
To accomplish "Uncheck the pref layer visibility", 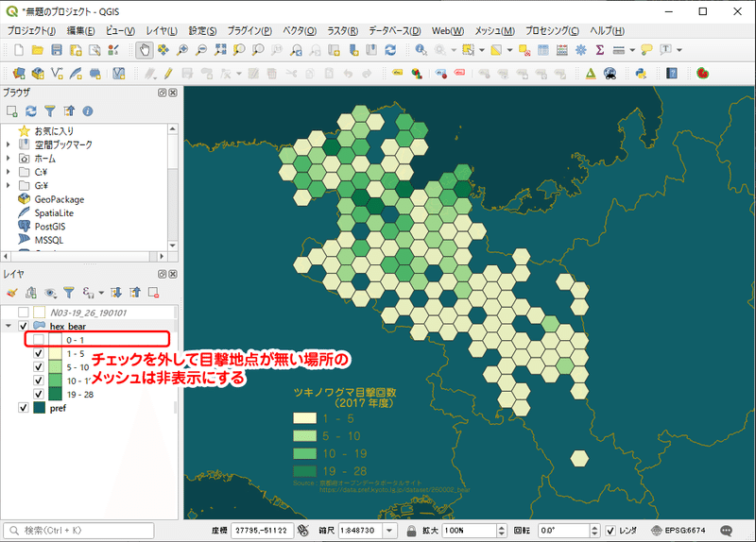I will [23, 408].
